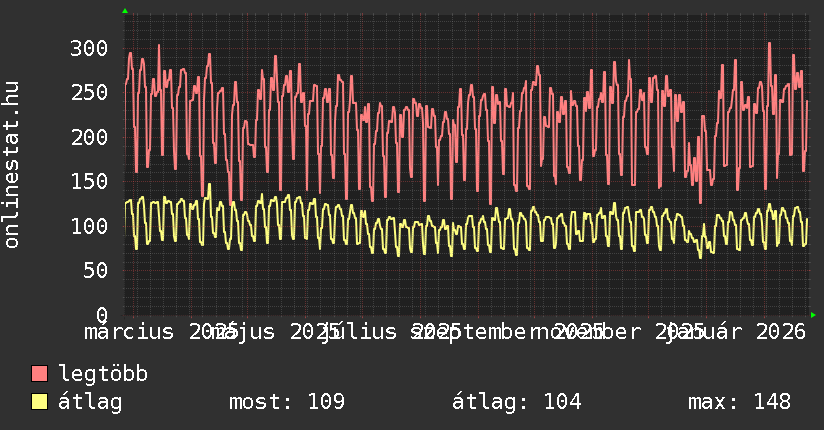Click the green arrow at x-axis right end
The width and height of the screenshot is (824, 430).
812,314
